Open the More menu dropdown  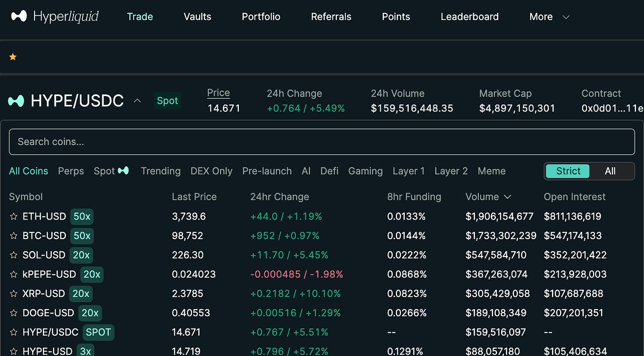click(549, 17)
